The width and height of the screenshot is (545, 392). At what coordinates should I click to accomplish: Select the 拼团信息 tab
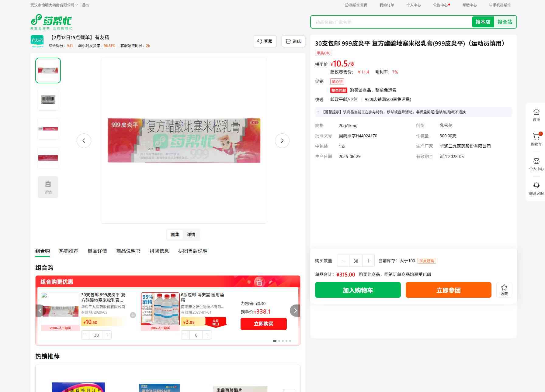[159, 251]
